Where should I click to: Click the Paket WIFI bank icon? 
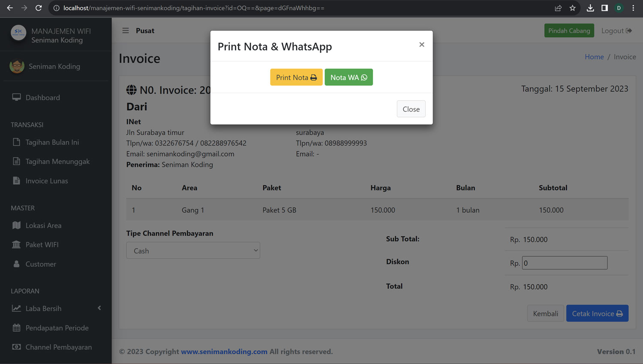click(x=16, y=244)
